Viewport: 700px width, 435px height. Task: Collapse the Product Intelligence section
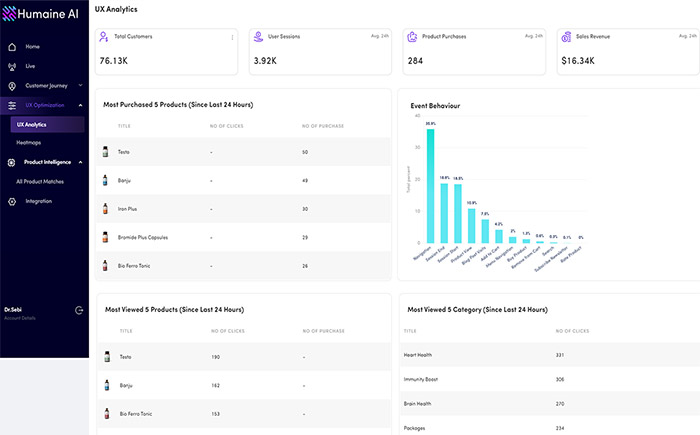tap(79, 162)
